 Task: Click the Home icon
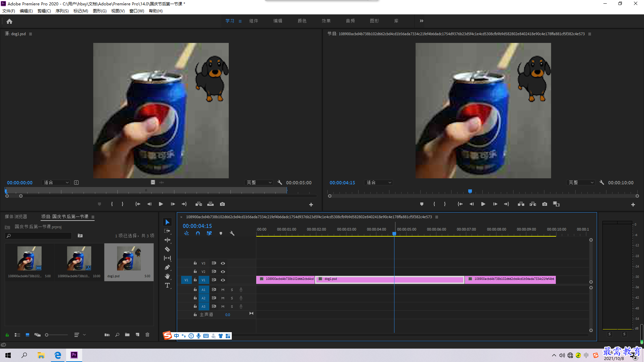point(9,21)
